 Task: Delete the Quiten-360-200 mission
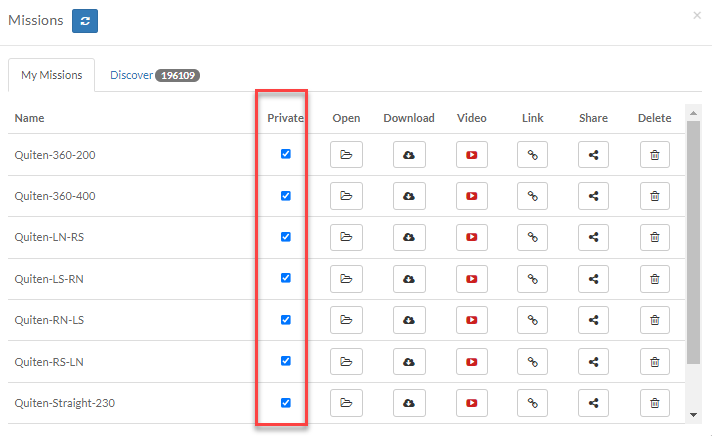(x=654, y=155)
